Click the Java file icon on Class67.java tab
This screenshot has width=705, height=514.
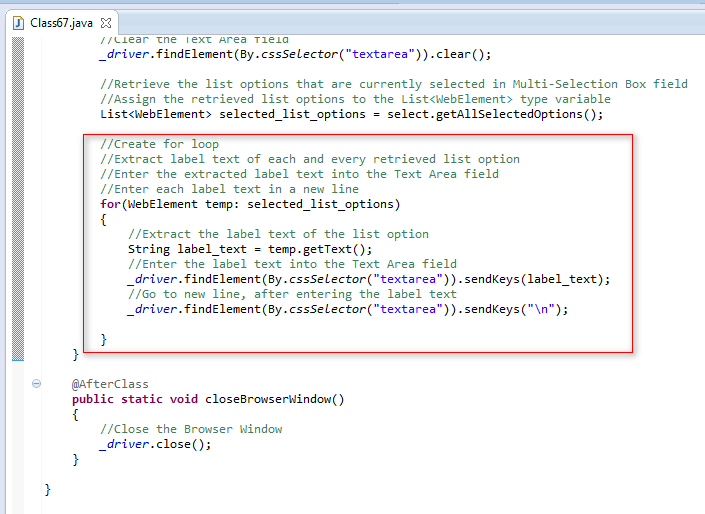pyautogui.click(x=18, y=23)
